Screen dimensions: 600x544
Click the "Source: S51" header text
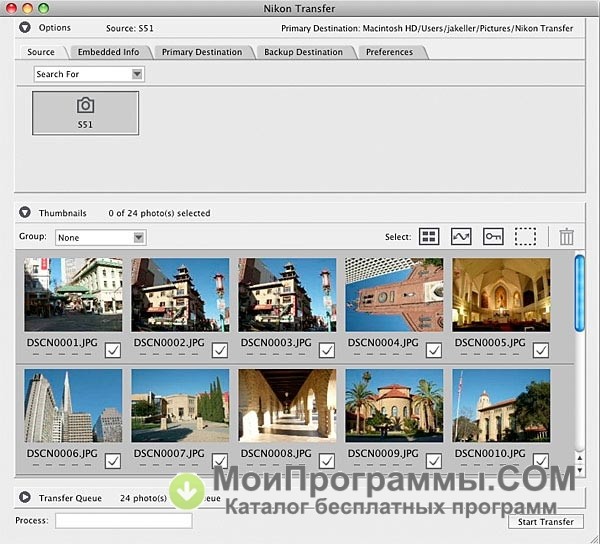pyautogui.click(x=130, y=28)
